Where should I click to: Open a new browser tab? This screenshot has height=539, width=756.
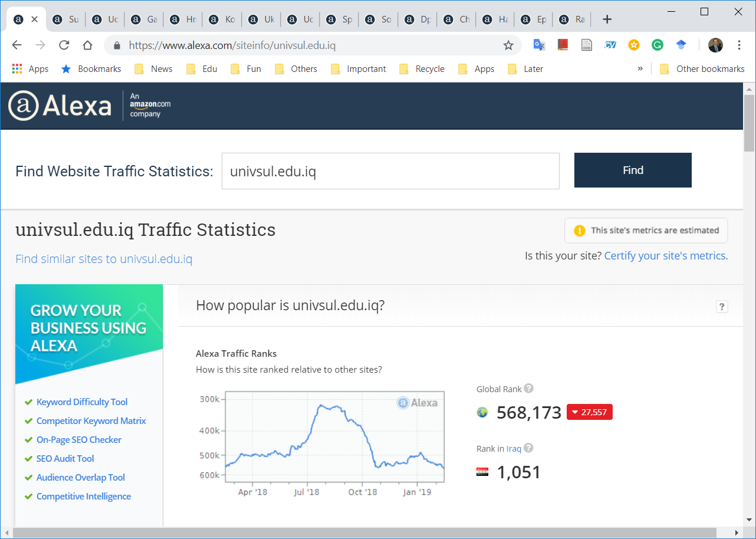coord(607,19)
